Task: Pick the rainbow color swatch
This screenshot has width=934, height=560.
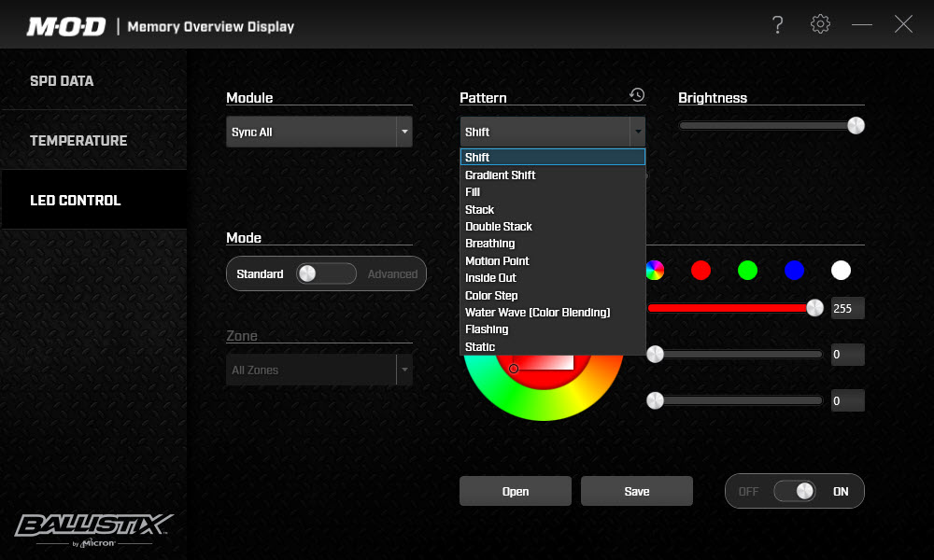Action: 655,270
